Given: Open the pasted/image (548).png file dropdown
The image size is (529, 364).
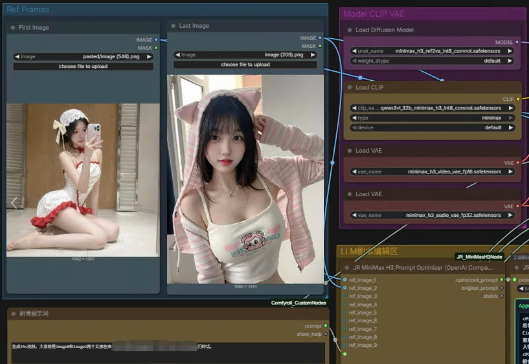Looking at the screenshot, I should (83, 57).
